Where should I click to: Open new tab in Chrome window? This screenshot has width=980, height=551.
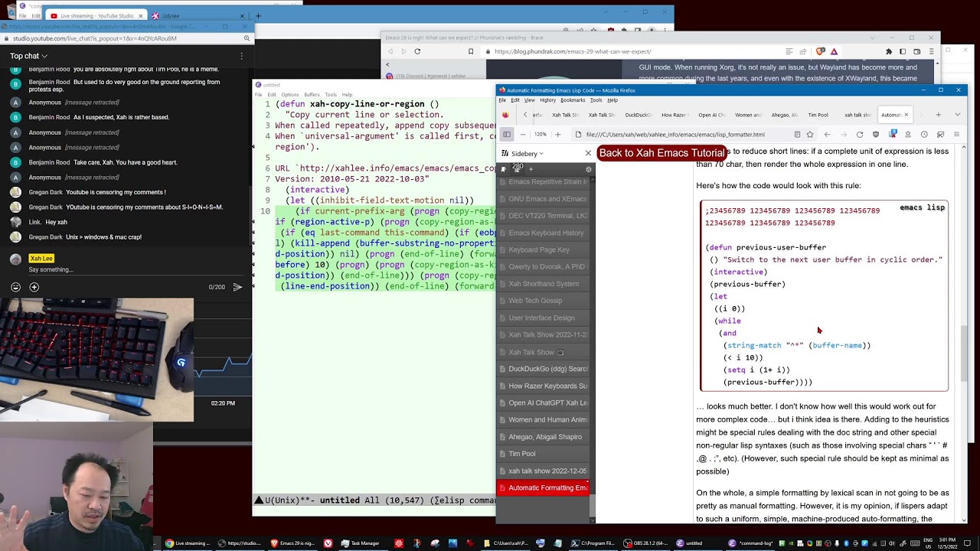click(x=258, y=15)
